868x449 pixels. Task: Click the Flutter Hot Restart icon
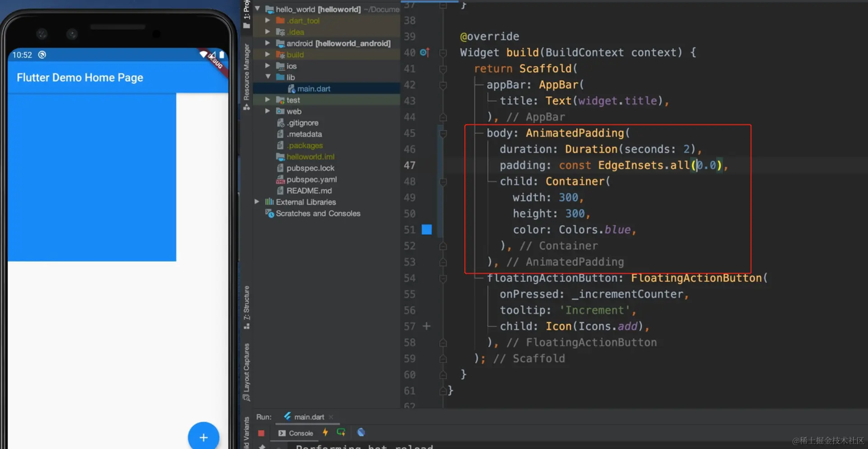[341, 432]
